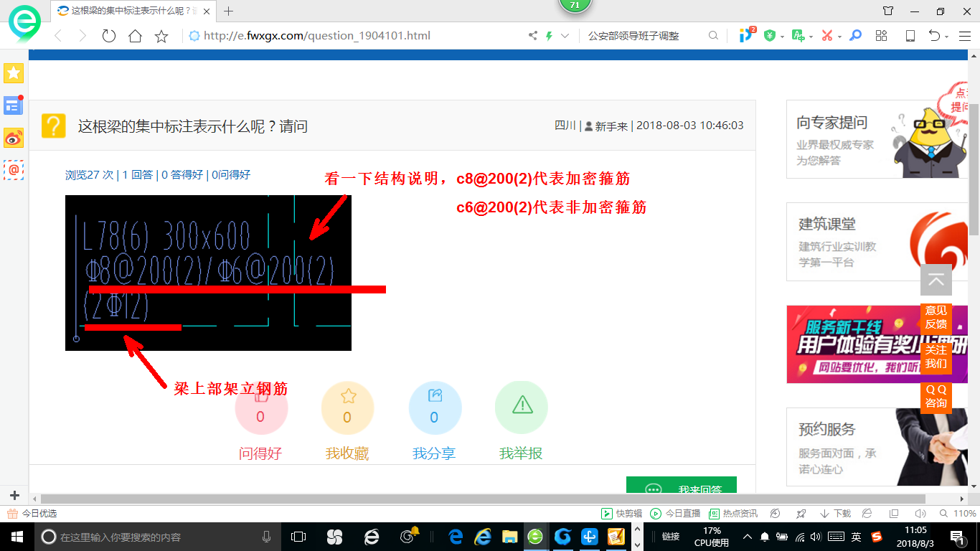Viewport: 980px width, 551px height.
Task: Click the 1 回答 answer count text
Action: click(x=138, y=174)
